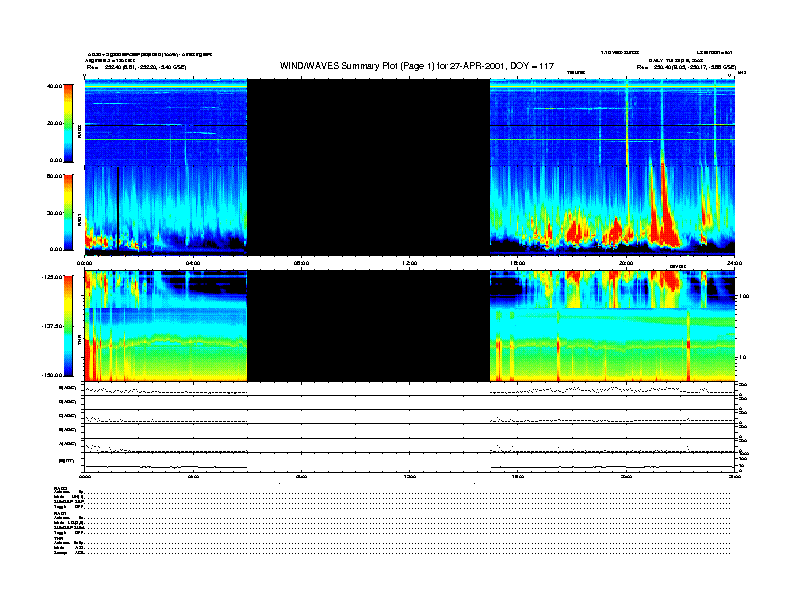Click 24:00 tick label under RAD1 spectrogram
This screenshot has height=612, width=792.
point(734,263)
